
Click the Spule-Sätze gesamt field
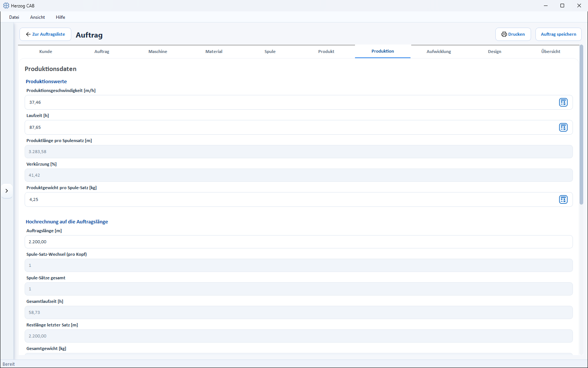298,289
